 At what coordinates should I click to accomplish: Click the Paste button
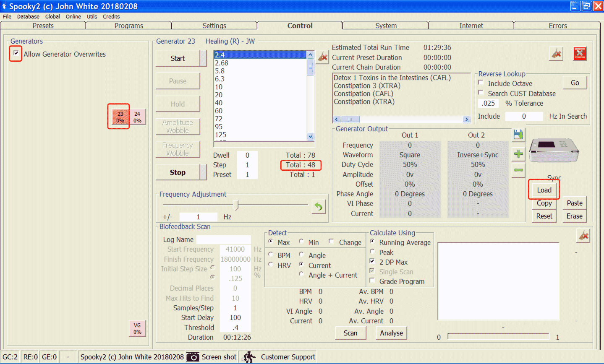(575, 203)
